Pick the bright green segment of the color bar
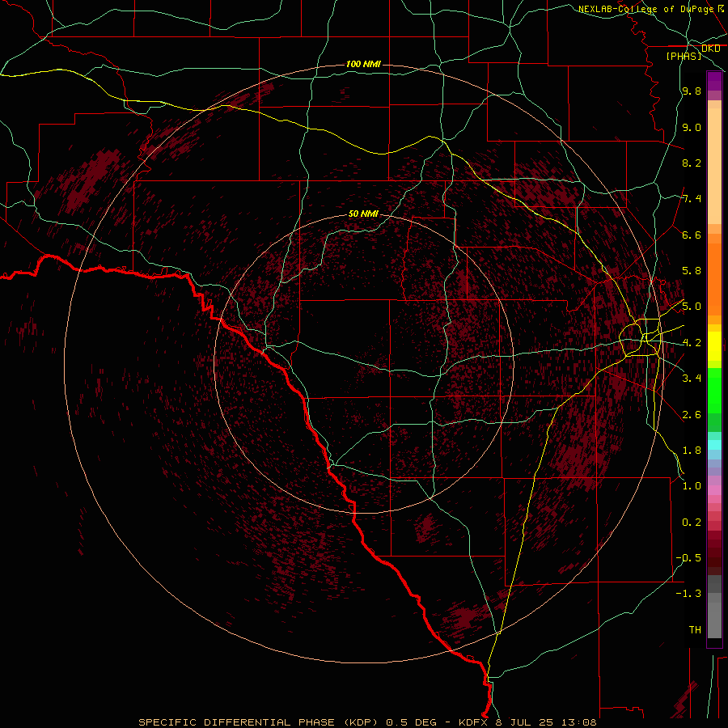 pyautogui.click(x=714, y=390)
